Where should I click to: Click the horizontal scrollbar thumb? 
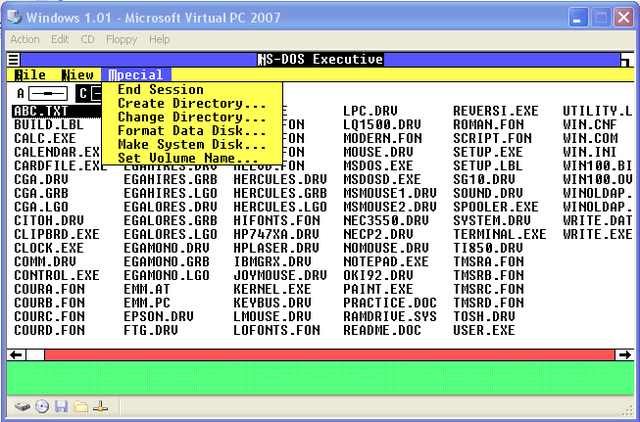coord(36,355)
